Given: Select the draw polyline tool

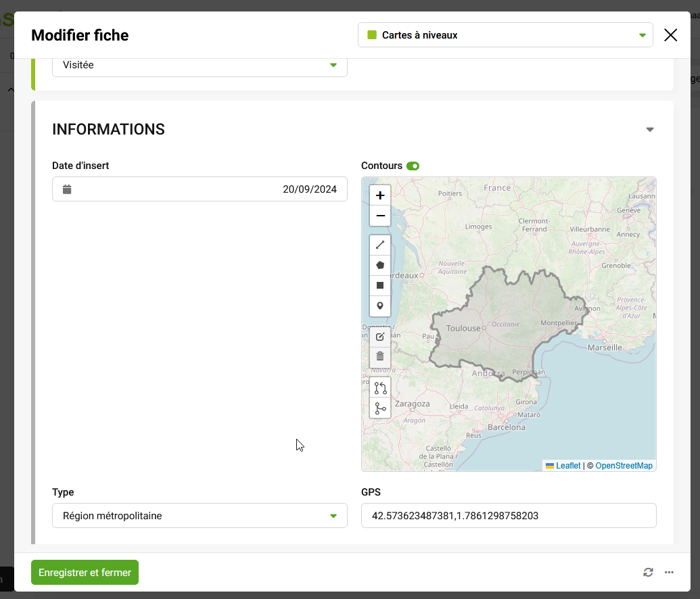Looking at the screenshot, I should point(380,245).
